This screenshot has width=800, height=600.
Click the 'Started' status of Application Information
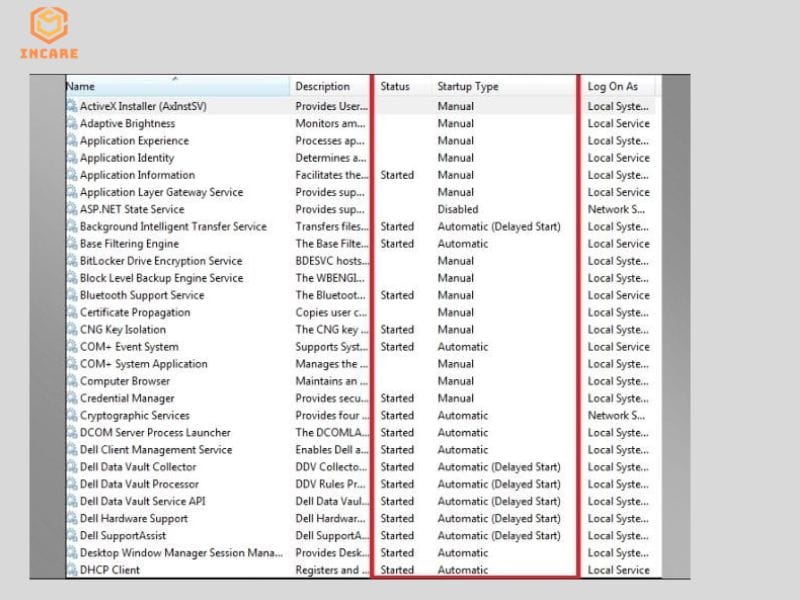[397, 175]
